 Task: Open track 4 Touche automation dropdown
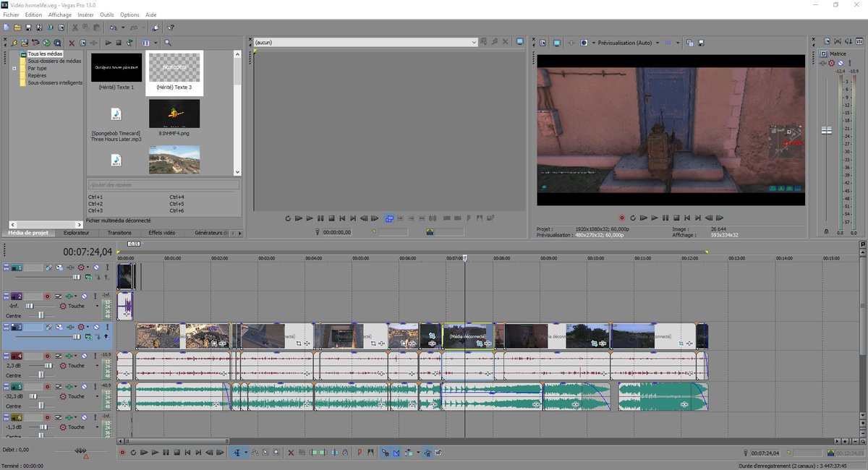pos(98,366)
